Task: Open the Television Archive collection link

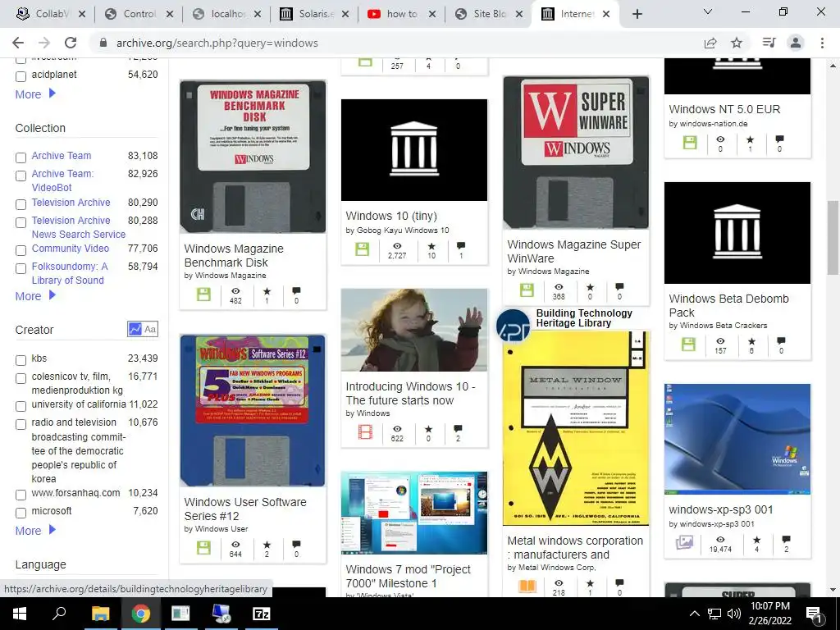Action: [71, 203]
